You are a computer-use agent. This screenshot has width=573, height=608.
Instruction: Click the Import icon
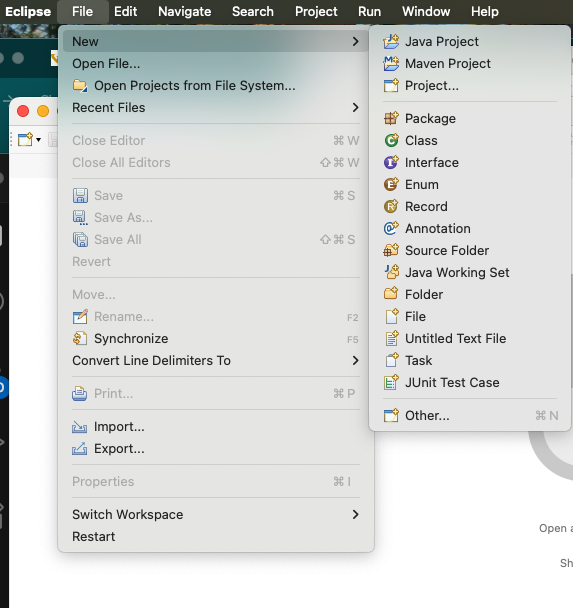pos(79,427)
